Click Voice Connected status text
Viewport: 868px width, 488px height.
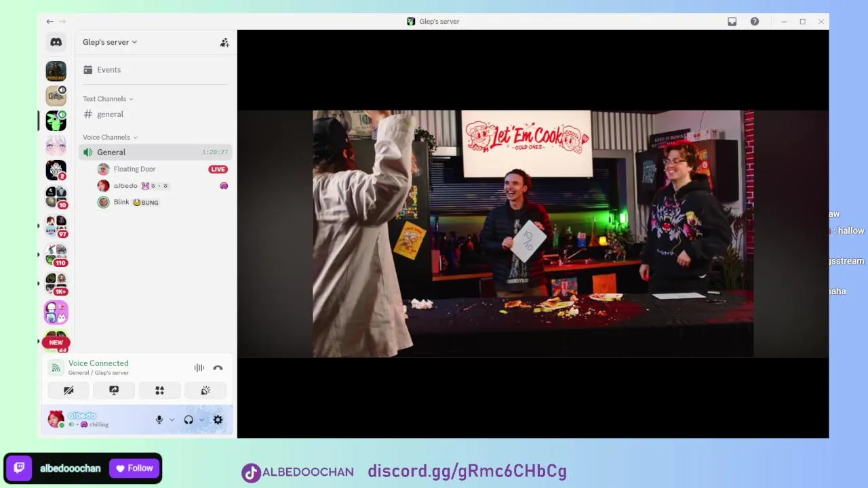[x=98, y=363]
